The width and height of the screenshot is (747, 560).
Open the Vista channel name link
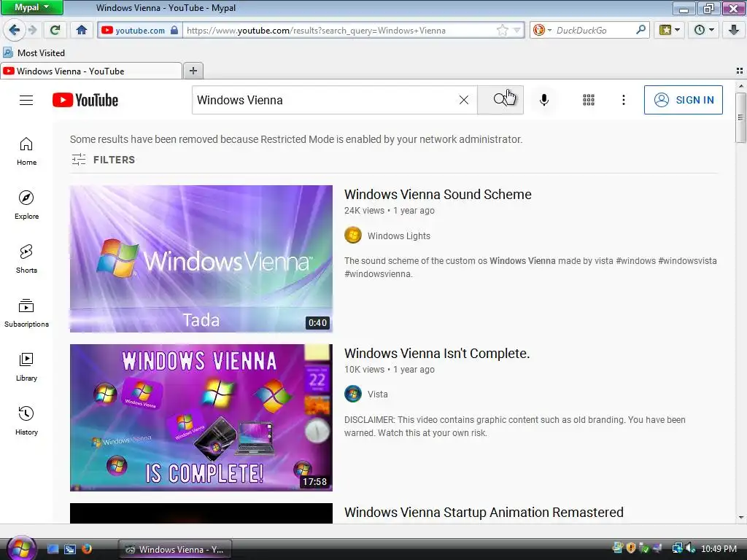tap(378, 394)
